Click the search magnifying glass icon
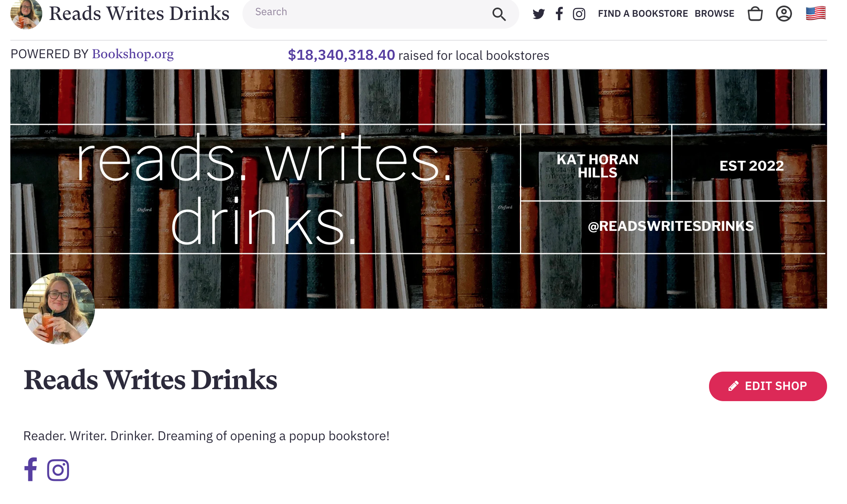847x504 pixels. coord(498,14)
